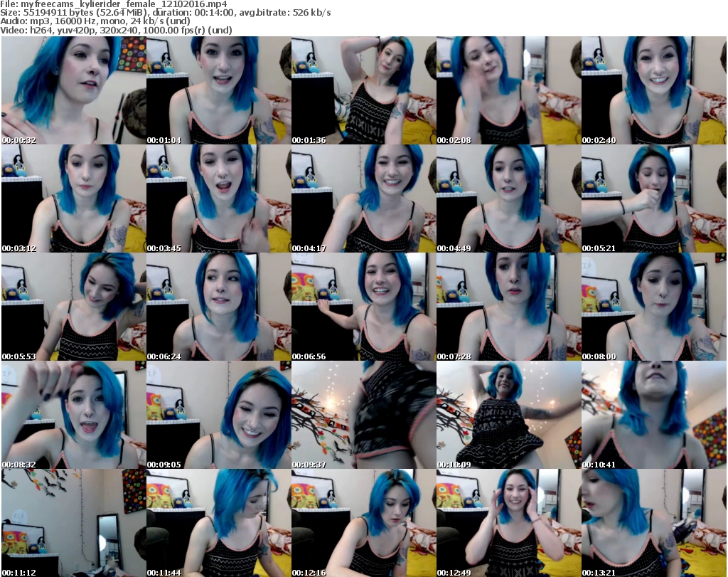Select the thumbnail timestamped 00:09:37

[364, 415]
